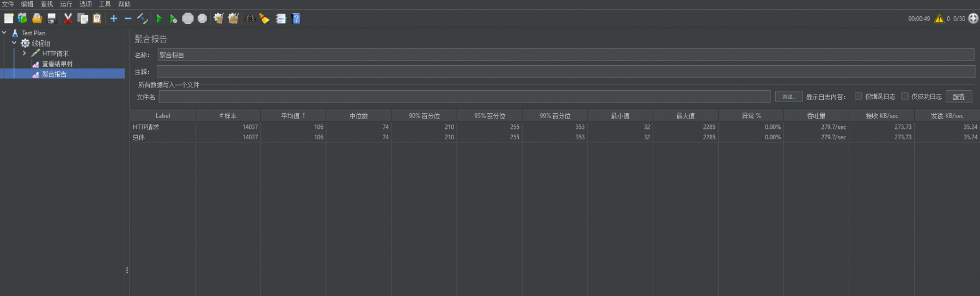Click the STOP sign icon
980x296 pixels.
coord(188,18)
